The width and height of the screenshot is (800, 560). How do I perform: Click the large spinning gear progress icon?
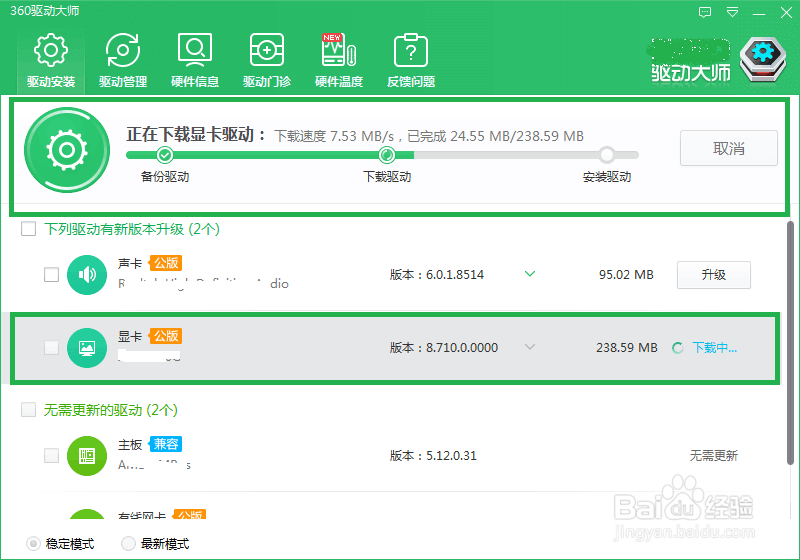click(x=67, y=150)
